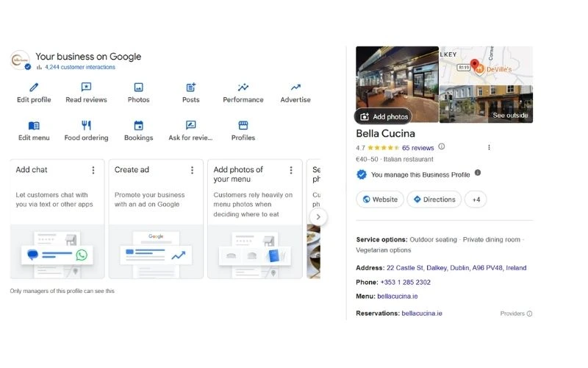Open the Dalkey map thumbnail
The image size is (588, 368).
[486, 66]
